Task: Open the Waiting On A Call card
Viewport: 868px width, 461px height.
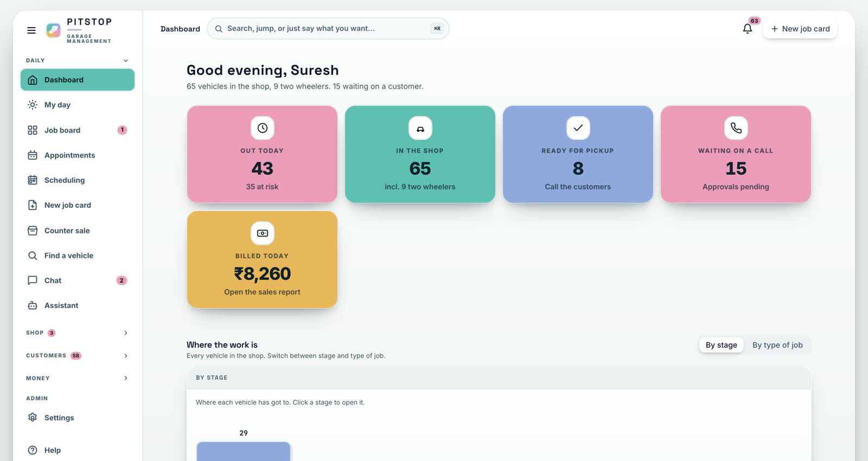Action: click(736, 154)
